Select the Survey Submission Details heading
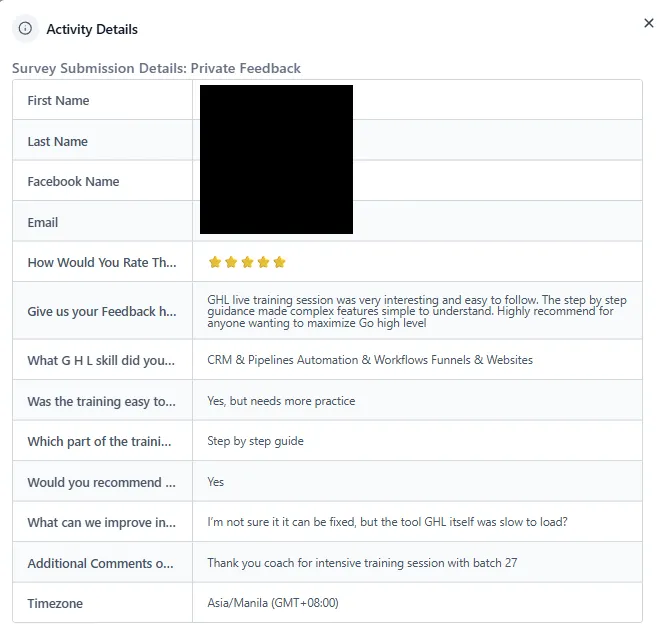This screenshot has height=629, width=657. (156, 68)
